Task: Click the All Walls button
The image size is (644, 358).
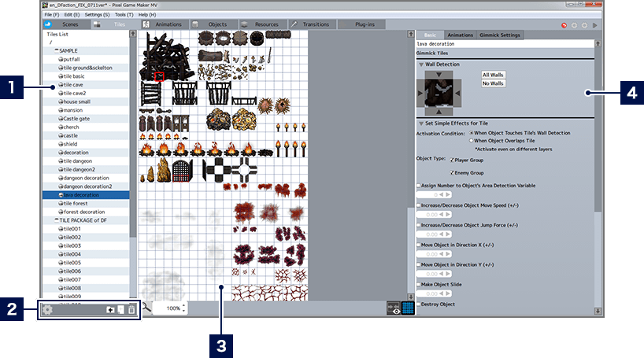Action: pyautogui.click(x=493, y=75)
